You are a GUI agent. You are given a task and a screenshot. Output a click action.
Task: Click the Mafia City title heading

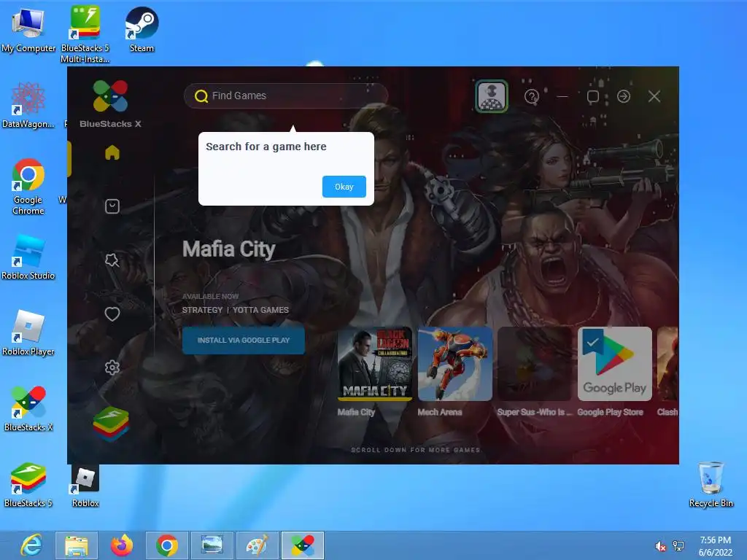tap(228, 249)
